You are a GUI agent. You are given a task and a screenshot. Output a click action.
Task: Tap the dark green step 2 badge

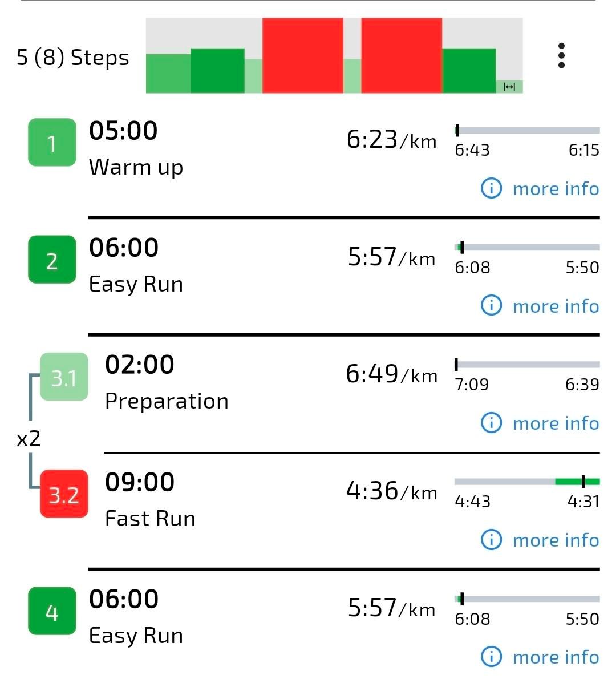[x=52, y=260]
